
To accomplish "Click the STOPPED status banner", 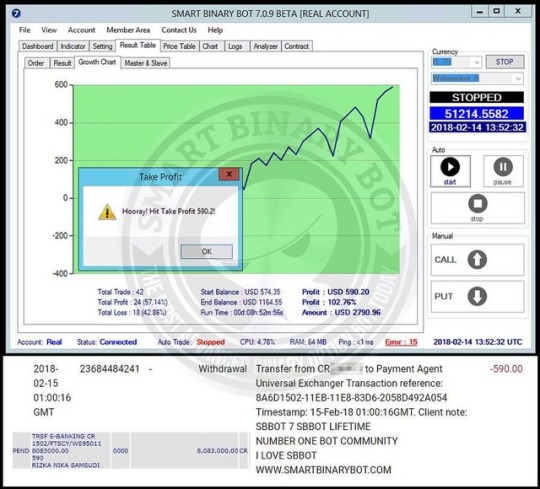I will [x=477, y=97].
